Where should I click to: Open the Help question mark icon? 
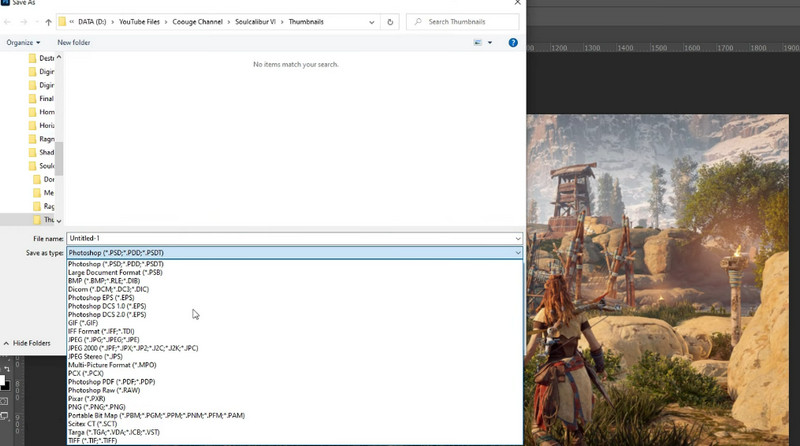point(513,43)
